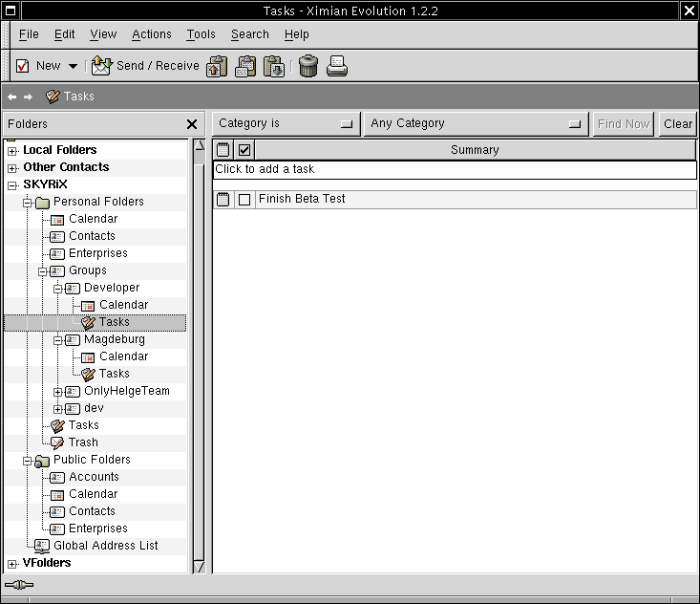Open the File menu
This screenshot has width=700, height=604.
click(x=29, y=34)
